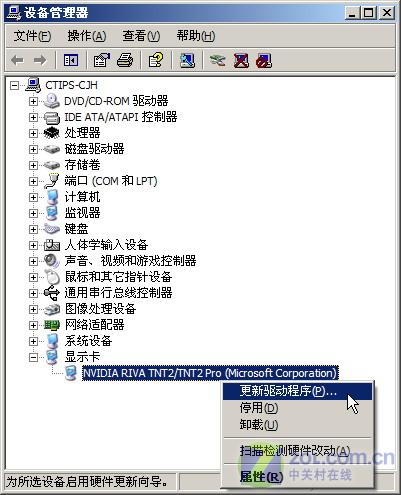Screen dimensions: 401x495
Task: Toggle the console tree pane icon
Action: (71, 60)
